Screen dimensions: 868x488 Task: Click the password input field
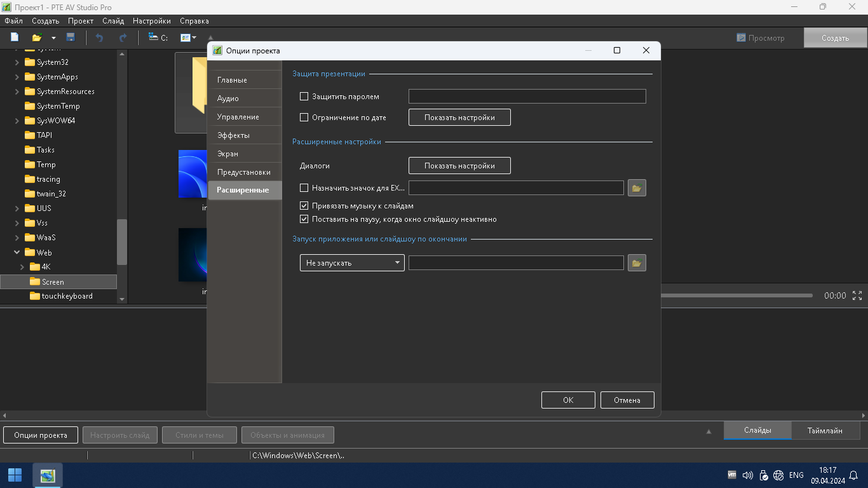pyautogui.click(x=527, y=97)
